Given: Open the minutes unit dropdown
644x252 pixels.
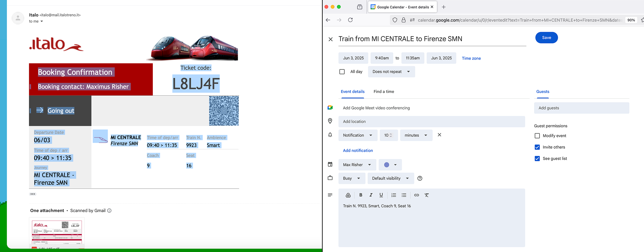Looking at the screenshot, I should tap(416, 135).
